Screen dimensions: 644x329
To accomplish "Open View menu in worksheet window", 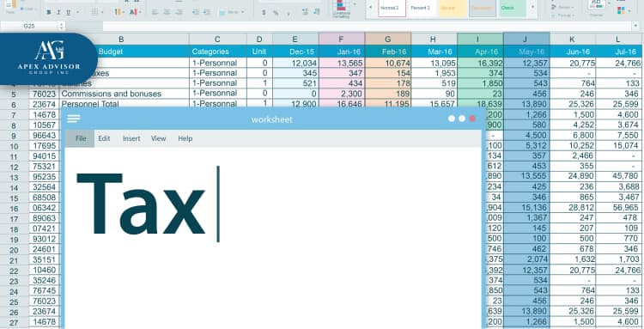I will [158, 138].
